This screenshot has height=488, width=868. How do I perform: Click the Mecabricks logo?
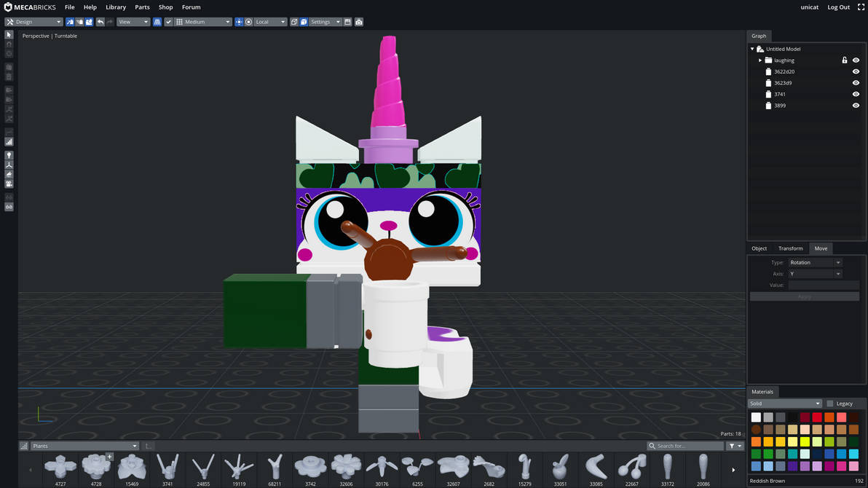pyautogui.click(x=31, y=7)
